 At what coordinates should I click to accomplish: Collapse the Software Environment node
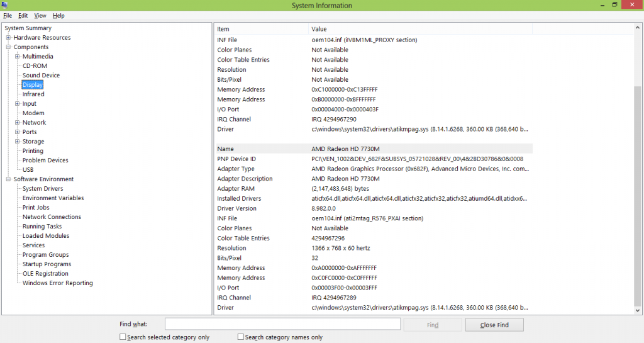(8, 179)
